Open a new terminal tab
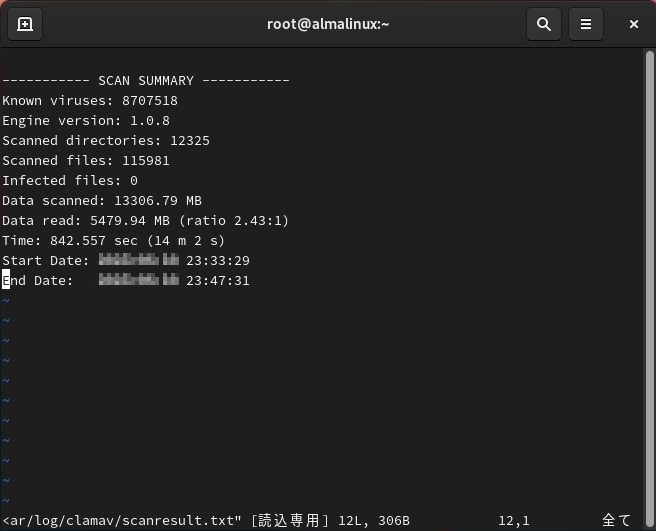Screen dimensions: 656x531 pos(25,24)
